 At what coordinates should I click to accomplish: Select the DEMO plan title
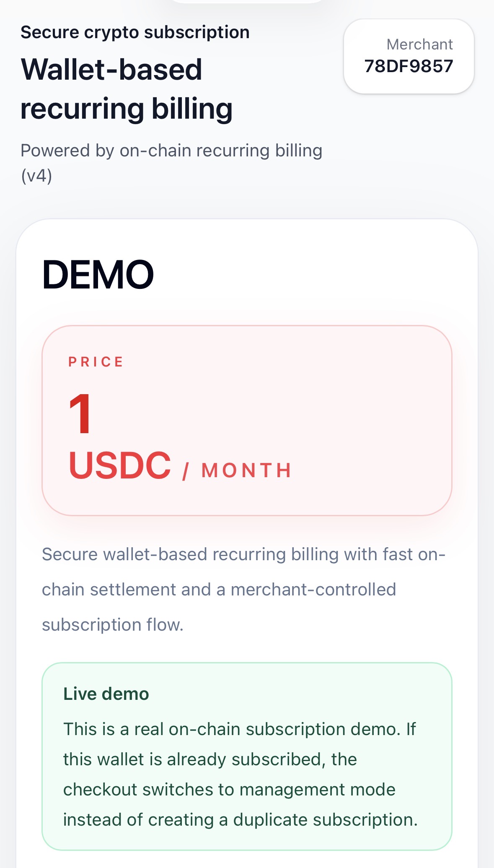click(98, 275)
